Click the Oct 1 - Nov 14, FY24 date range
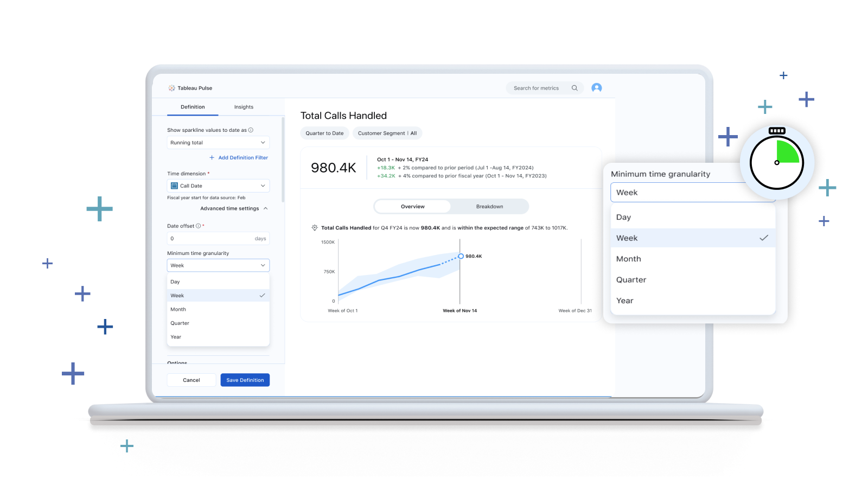The image size is (868, 485). (403, 159)
